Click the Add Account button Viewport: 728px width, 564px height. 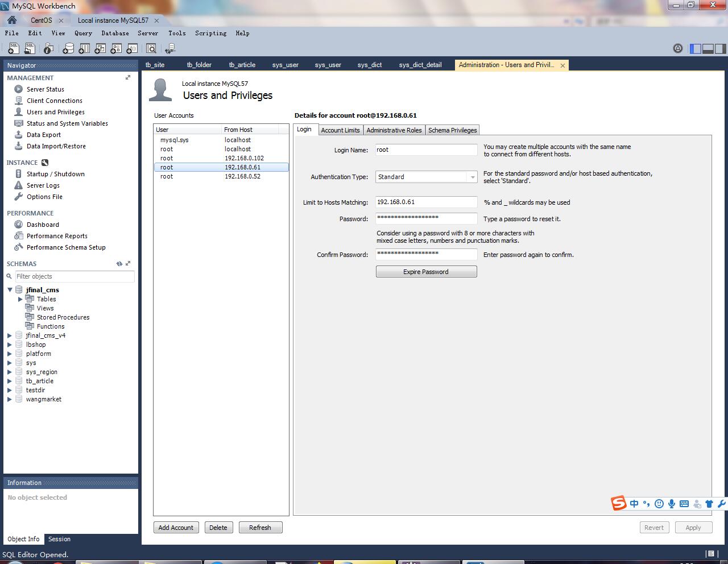(176, 528)
